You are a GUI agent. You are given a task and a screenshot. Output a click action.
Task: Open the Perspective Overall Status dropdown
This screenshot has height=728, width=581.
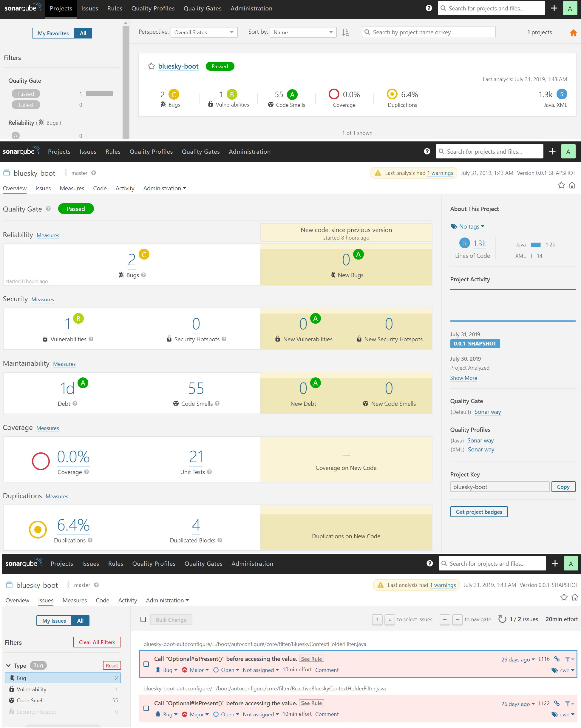pyautogui.click(x=204, y=33)
